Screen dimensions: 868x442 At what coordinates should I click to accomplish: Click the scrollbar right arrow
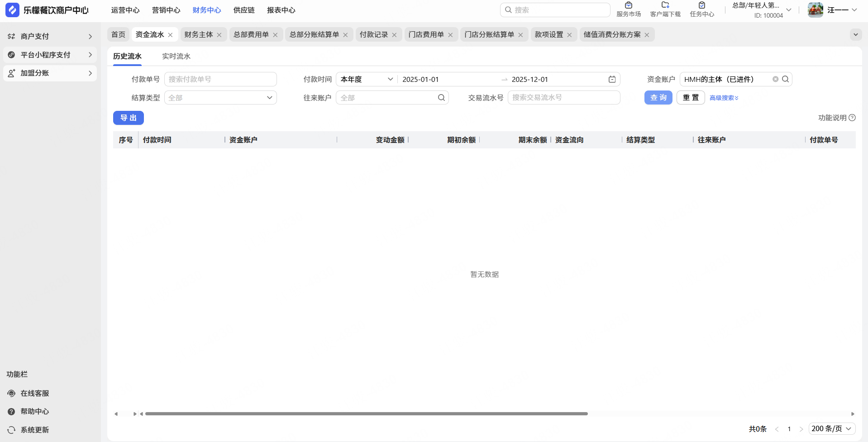click(853, 413)
